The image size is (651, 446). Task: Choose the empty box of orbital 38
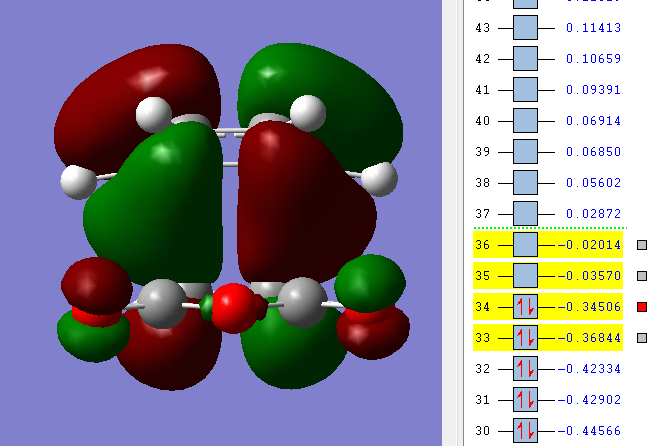tap(525, 183)
